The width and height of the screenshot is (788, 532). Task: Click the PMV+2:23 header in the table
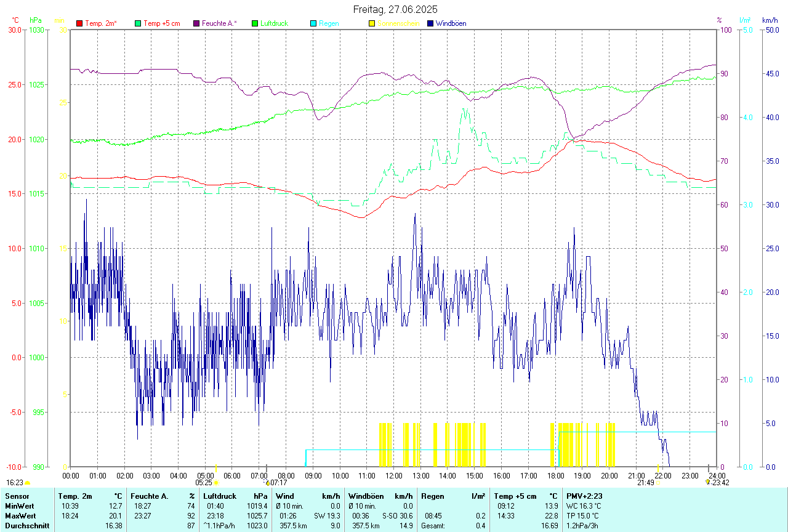pyautogui.click(x=584, y=496)
